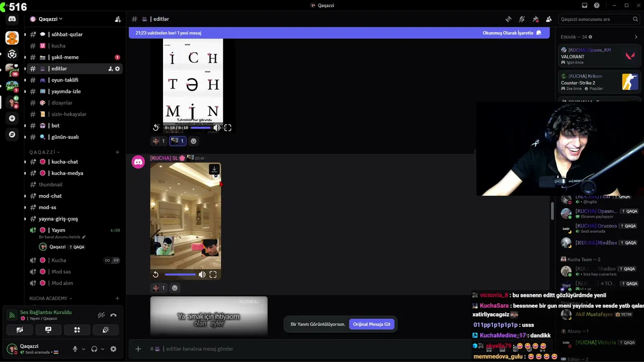Open headphone output options chevron

103,349
